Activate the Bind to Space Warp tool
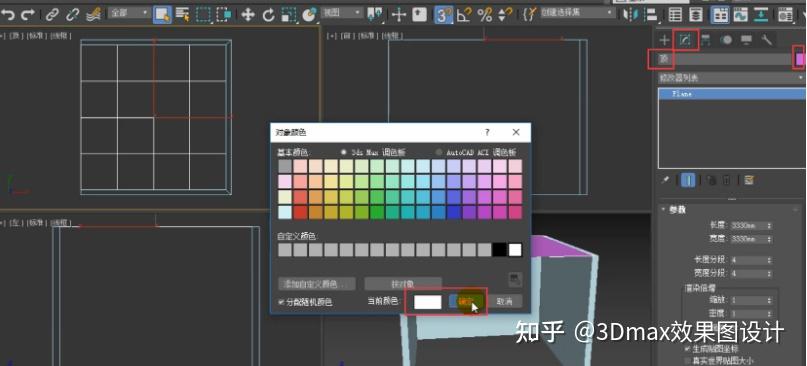Viewport: 807px width, 366px height. click(x=93, y=14)
